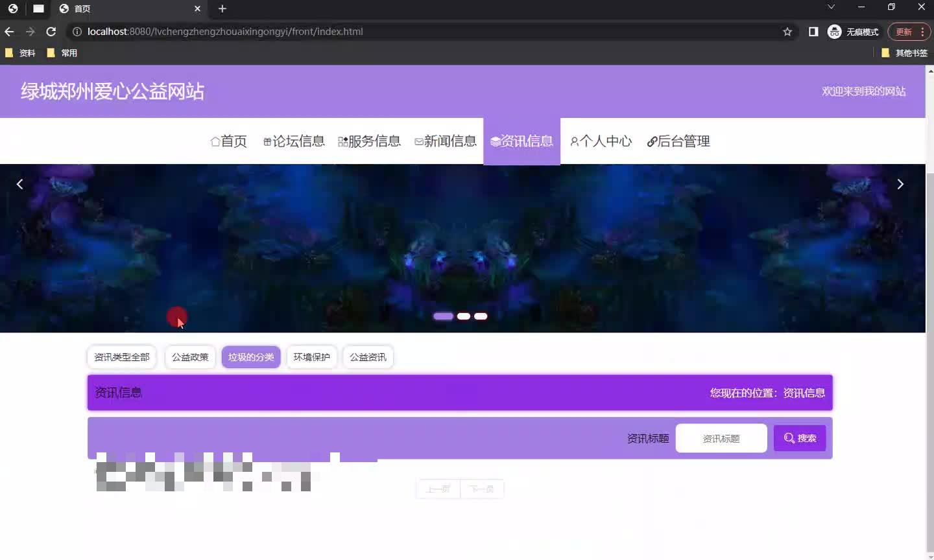Click the 您现在的位置：资讯信息 breadcrumb text
Screen dimensions: 934x560
pos(767,393)
